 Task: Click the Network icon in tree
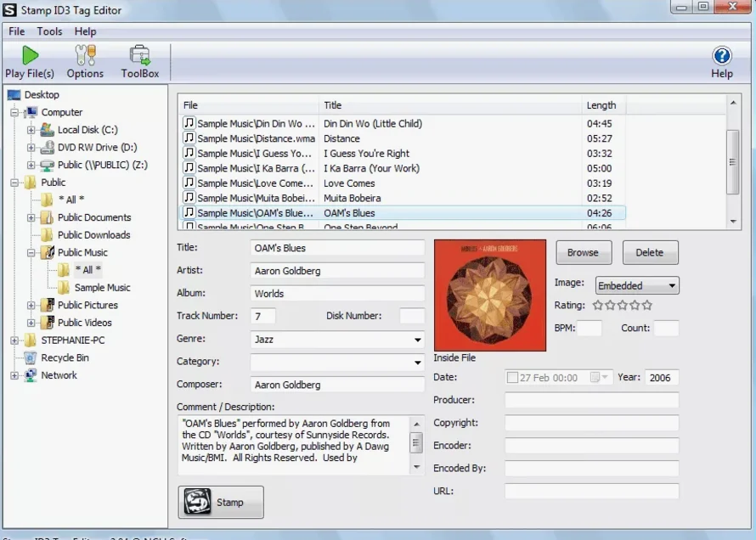click(31, 375)
